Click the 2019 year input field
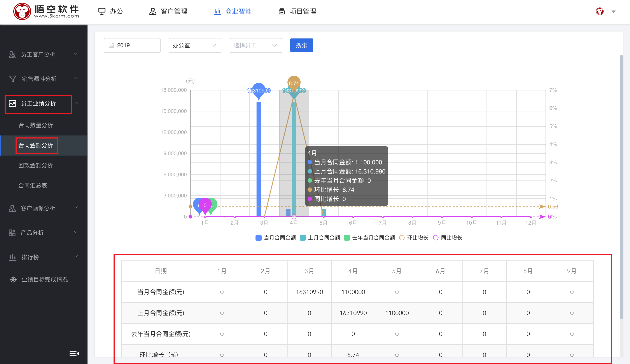 pyautogui.click(x=132, y=45)
